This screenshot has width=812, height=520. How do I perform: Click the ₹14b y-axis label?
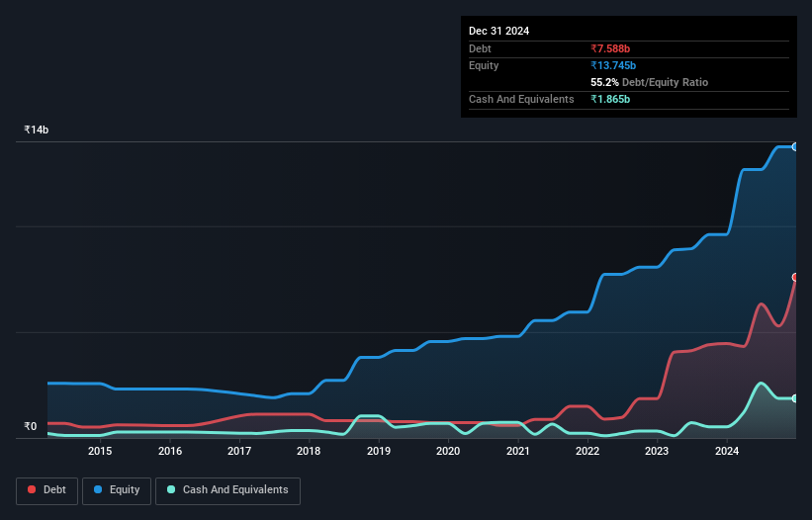tap(37, 130)
